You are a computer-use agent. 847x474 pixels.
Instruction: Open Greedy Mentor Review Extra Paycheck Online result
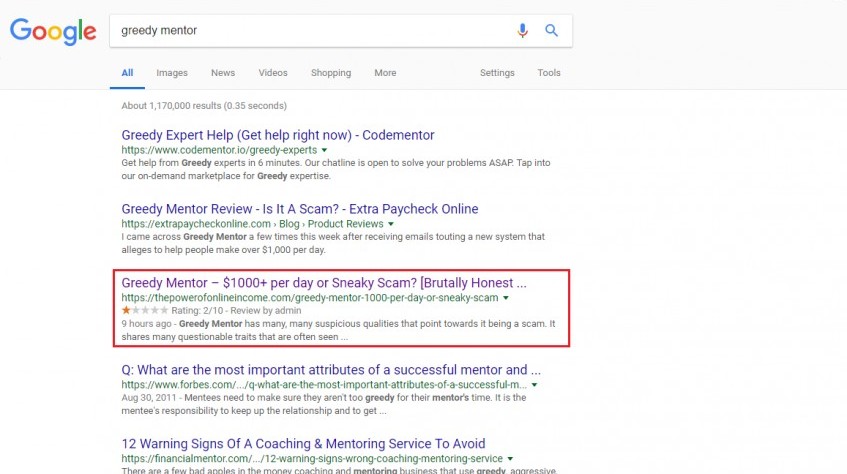300,209
